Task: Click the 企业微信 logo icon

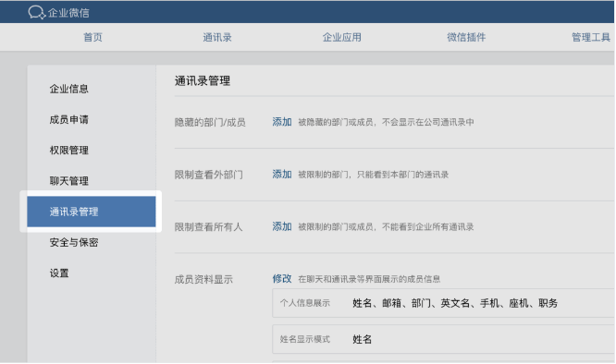Action: 37,13
